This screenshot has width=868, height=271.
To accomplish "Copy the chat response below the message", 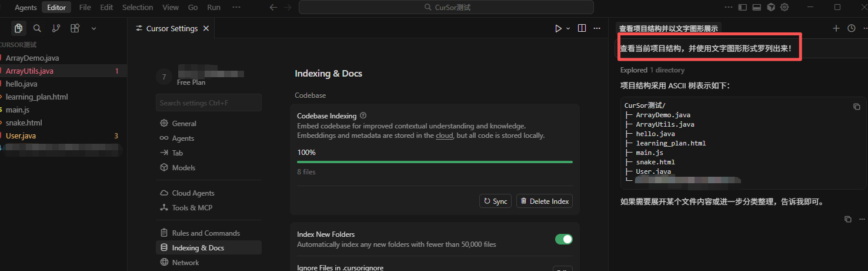I will coord(847,219).
